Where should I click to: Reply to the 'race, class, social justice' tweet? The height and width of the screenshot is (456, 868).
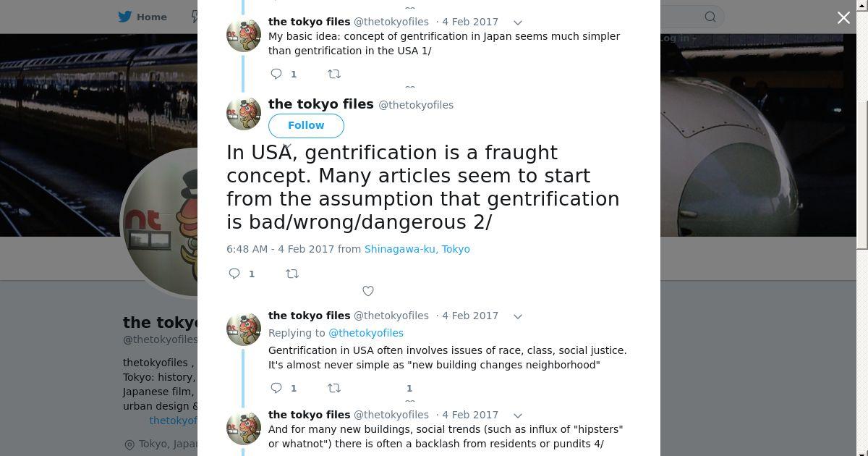click(x=276, y=388)
